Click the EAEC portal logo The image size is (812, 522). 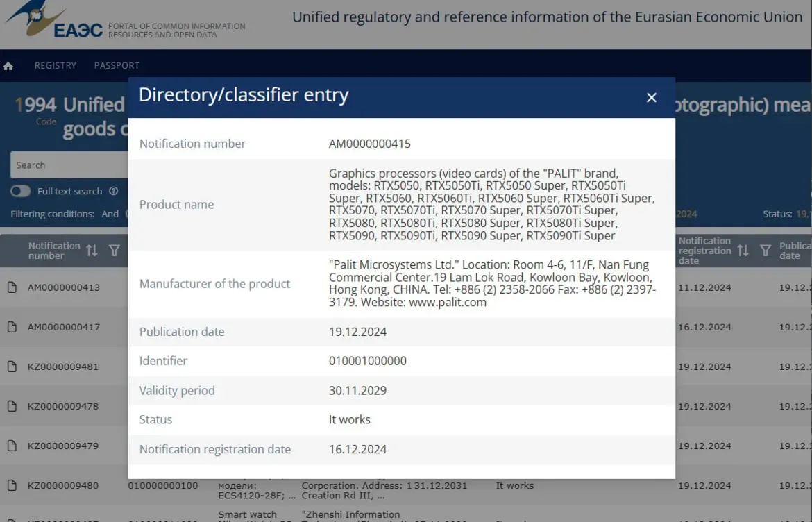pos(55,21)
